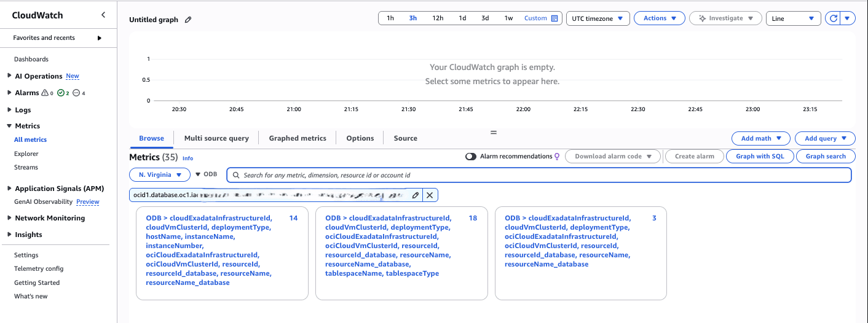The height and width of the screenshot is (323, 868).
Task: Open the hostName, instanceName dimension card
Action: point(222,253)
